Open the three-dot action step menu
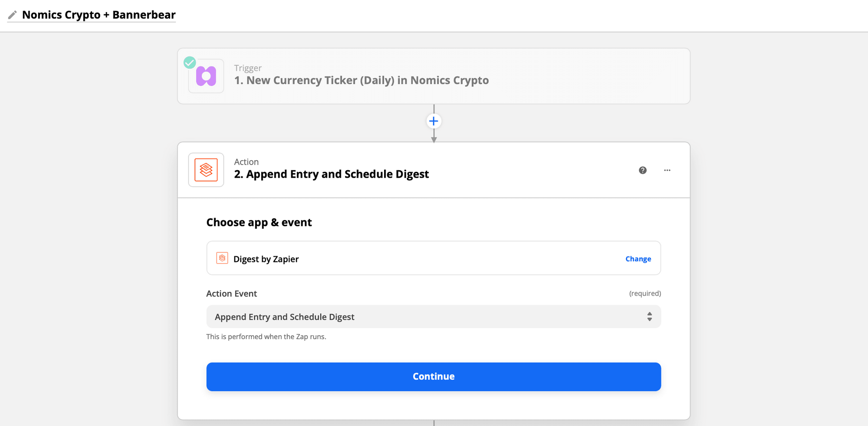The width and height of the screenshot is (868, 426). coord(667,170)
